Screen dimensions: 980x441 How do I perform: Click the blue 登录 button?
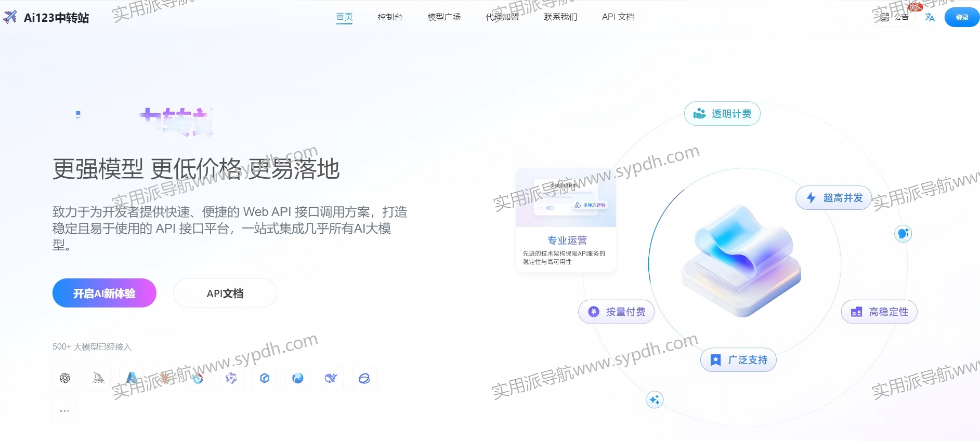tap(962, 17)
